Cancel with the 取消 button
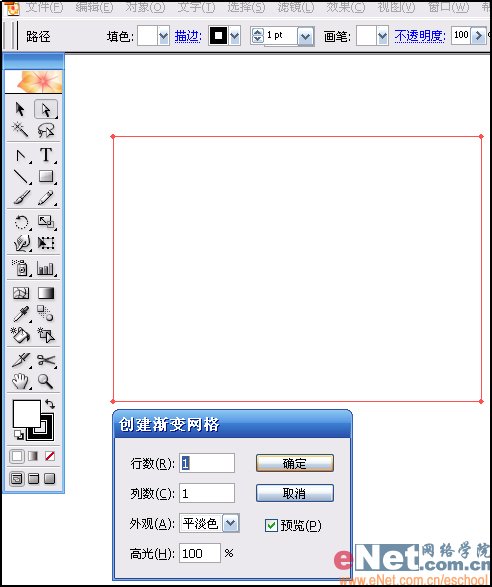492x587 pixels. click(295, 493)
